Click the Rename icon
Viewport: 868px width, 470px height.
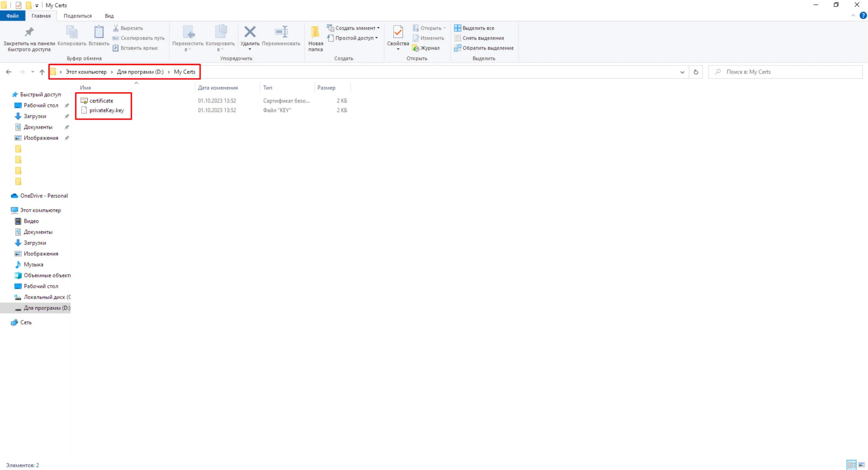(281, 32)
